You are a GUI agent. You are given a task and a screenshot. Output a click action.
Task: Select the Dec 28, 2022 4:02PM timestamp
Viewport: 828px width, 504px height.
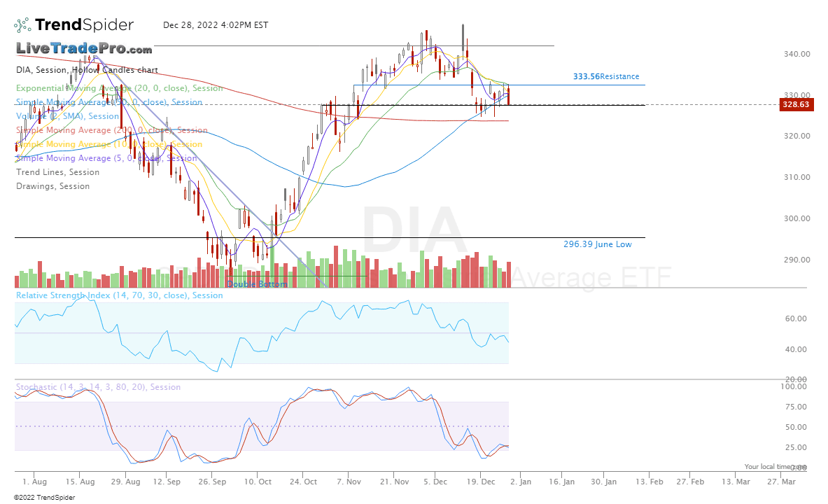click(215, 24)
